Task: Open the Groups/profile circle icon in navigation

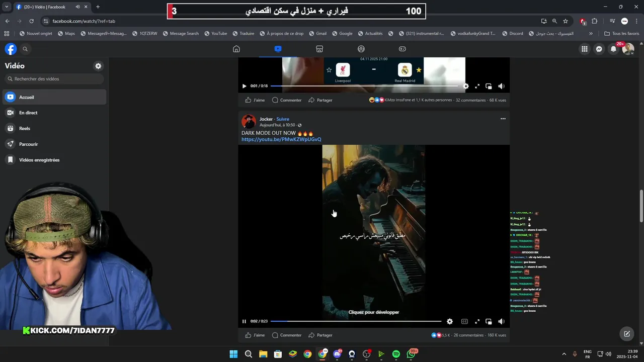Action: click(361, 49)
